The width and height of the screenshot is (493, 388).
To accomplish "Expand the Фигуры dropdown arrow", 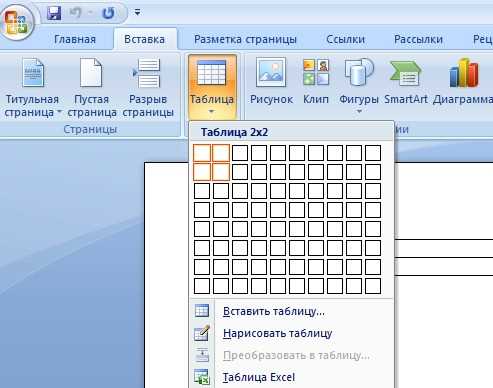I will 359,111.
